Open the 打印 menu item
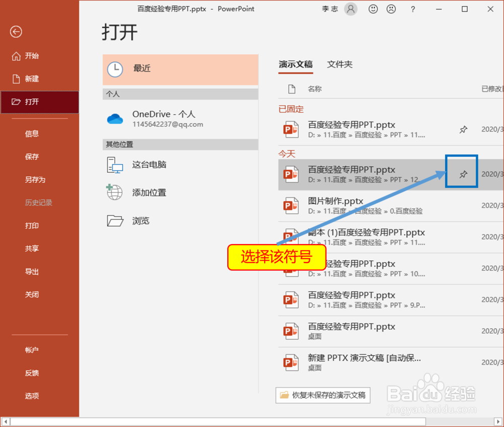Screen dimensions: 504x427 (32, 226)
